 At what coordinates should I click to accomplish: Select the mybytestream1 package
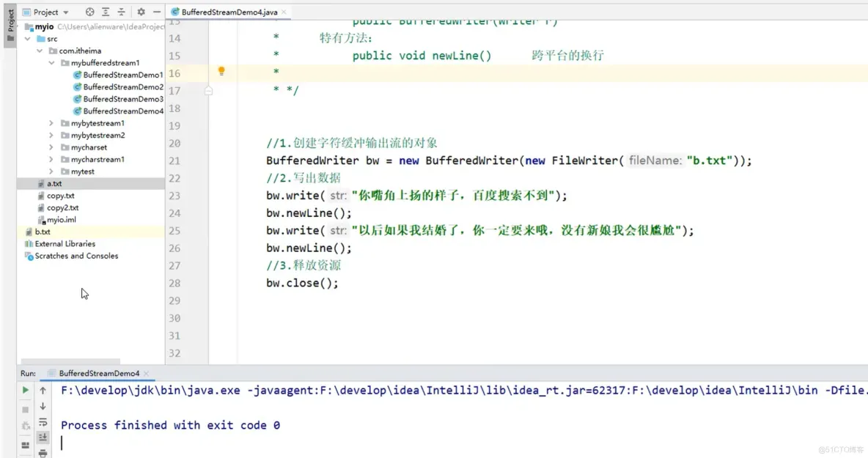point(98,123)
